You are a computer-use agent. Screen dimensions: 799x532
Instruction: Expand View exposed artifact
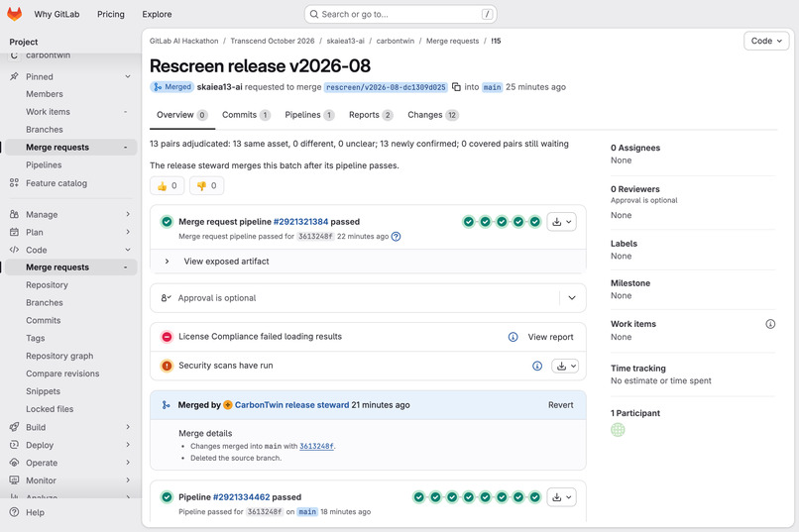coord(167,262)
